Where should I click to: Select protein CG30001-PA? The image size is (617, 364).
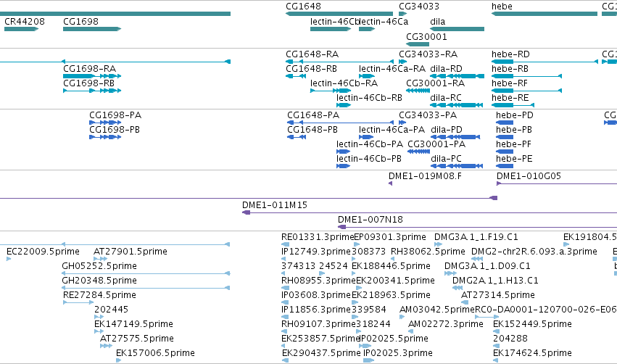pos(418,152)
